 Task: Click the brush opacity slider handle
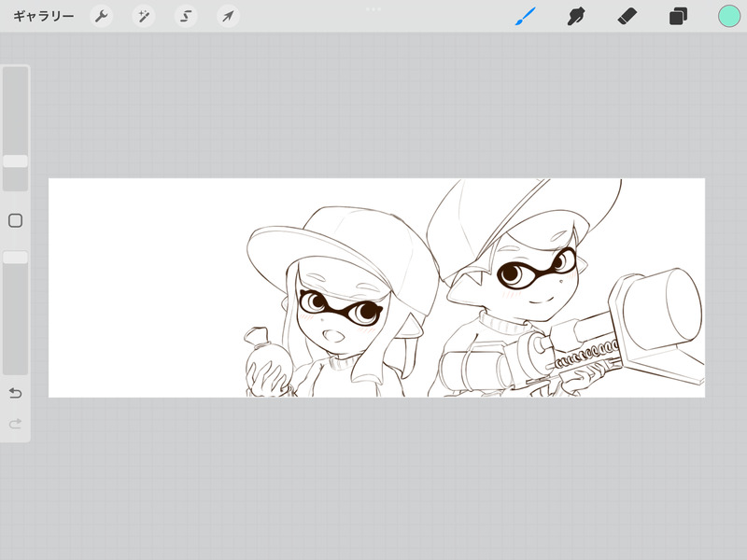click(15, 258)
